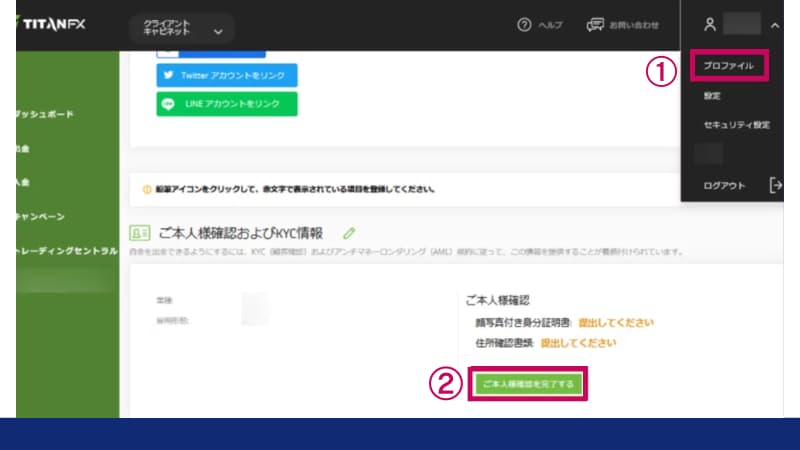Click the logout arrow icon
800x450 pixels.
tap(775, 184)
